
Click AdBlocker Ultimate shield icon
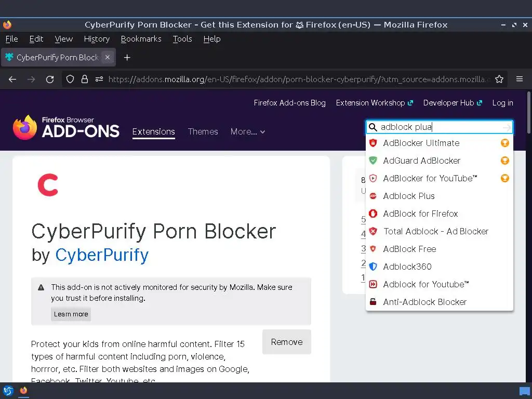coord(373,143)
